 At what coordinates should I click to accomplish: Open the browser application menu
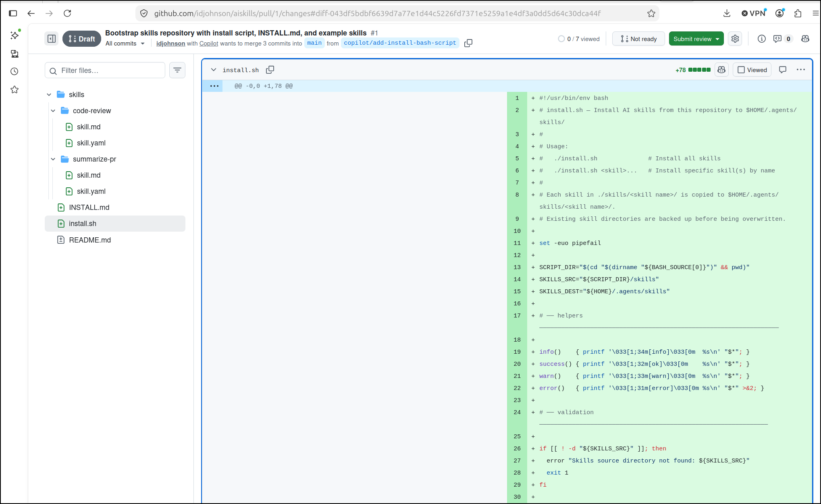tap(815, 13)
